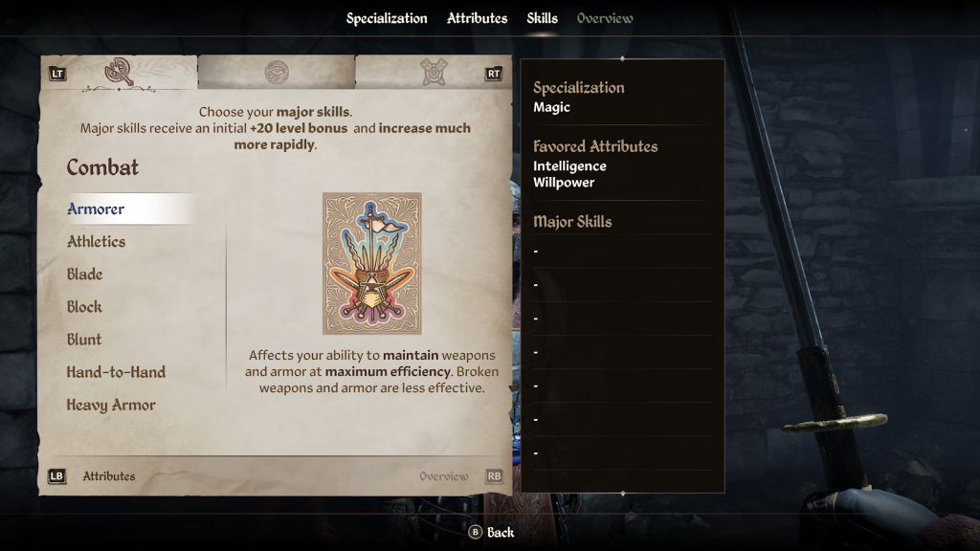This screenshot has height=551, width=980.
Task: Switch to the Attributes top tab
Action: (x=477, y=19)
